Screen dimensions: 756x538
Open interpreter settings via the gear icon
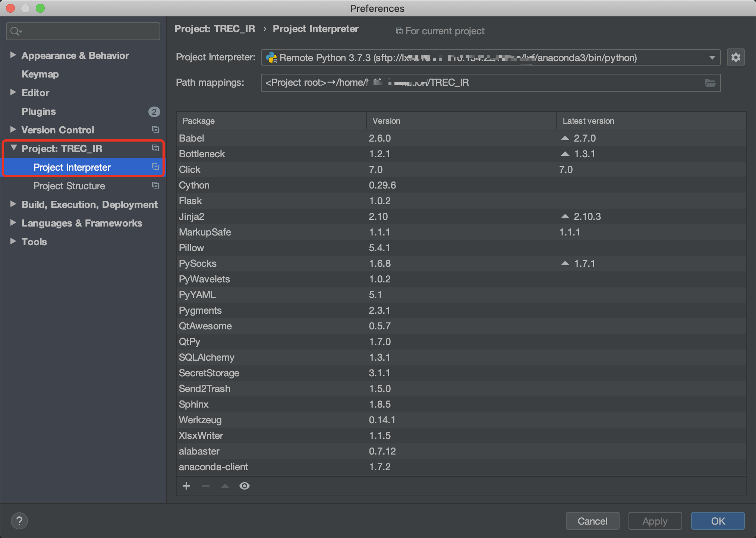tap(735, 57)
